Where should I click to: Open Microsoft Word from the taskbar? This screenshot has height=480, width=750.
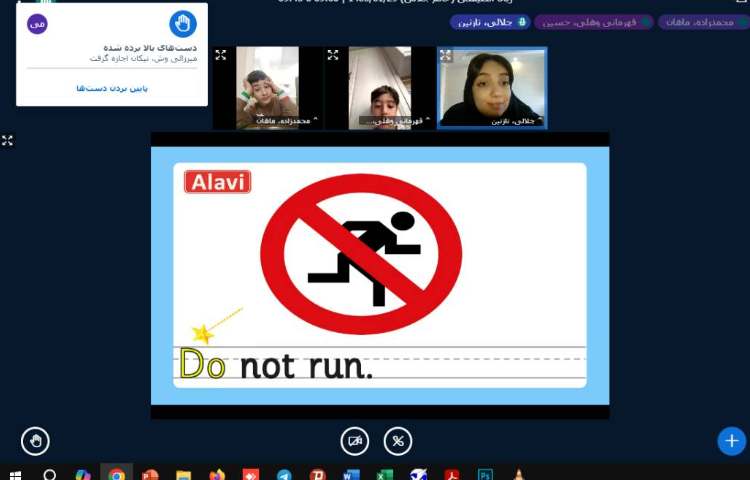(x=352, y=474)
